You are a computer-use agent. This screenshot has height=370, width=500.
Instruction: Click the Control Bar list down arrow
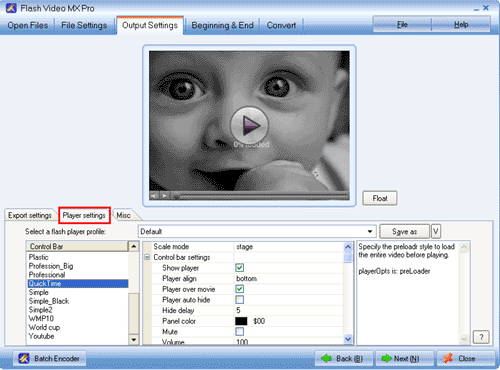(x=134, y=340)
